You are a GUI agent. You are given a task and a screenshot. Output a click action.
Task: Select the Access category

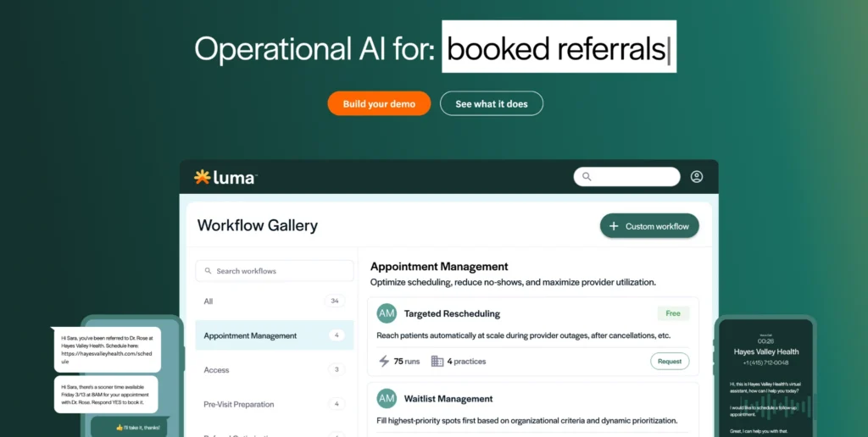tap(275, 370)
